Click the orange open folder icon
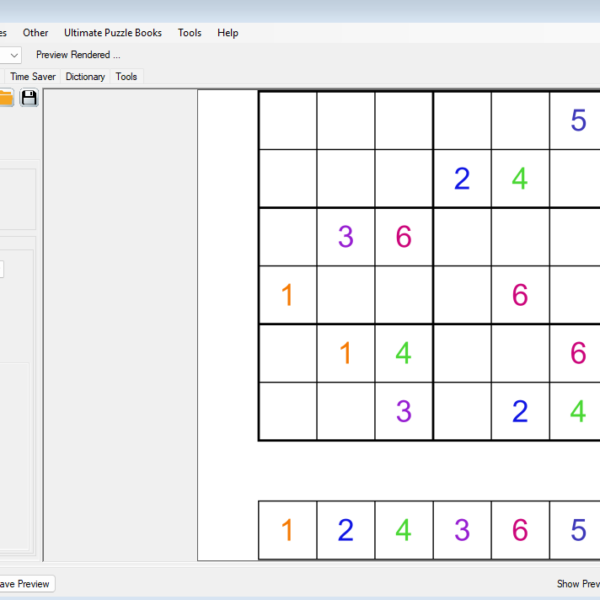 pyautogui.click(x=5, y=97)
